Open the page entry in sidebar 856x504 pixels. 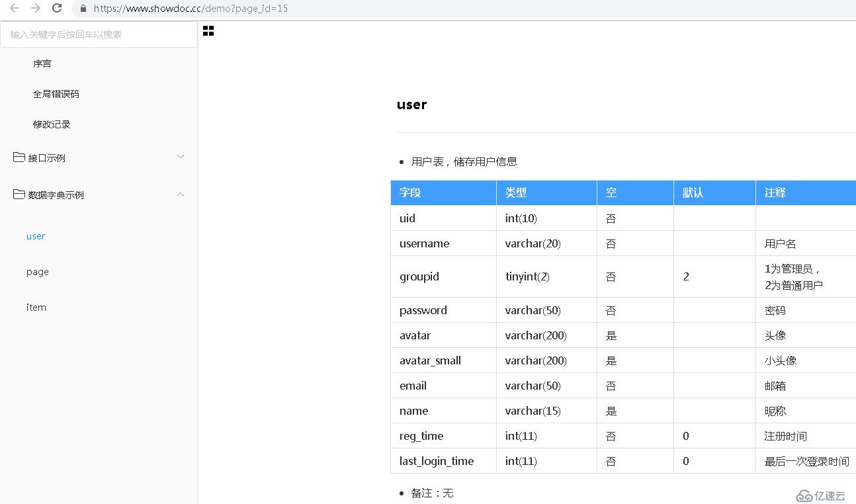(x=38, y=272)
